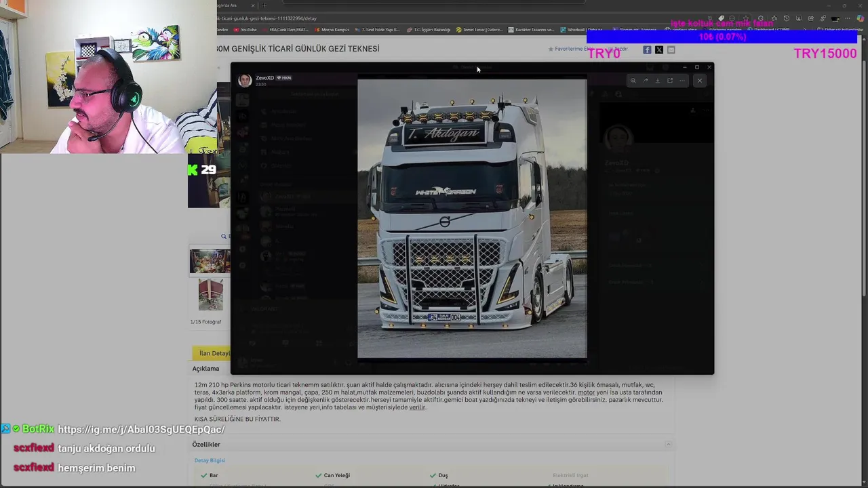Select the first listing photo thumbnail
868x488 pixels.
click(210, 262)
